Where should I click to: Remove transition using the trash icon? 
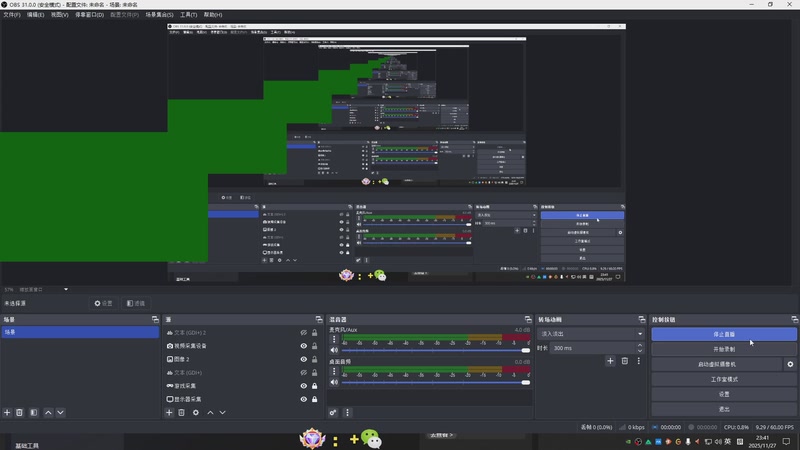pos(624,361)
